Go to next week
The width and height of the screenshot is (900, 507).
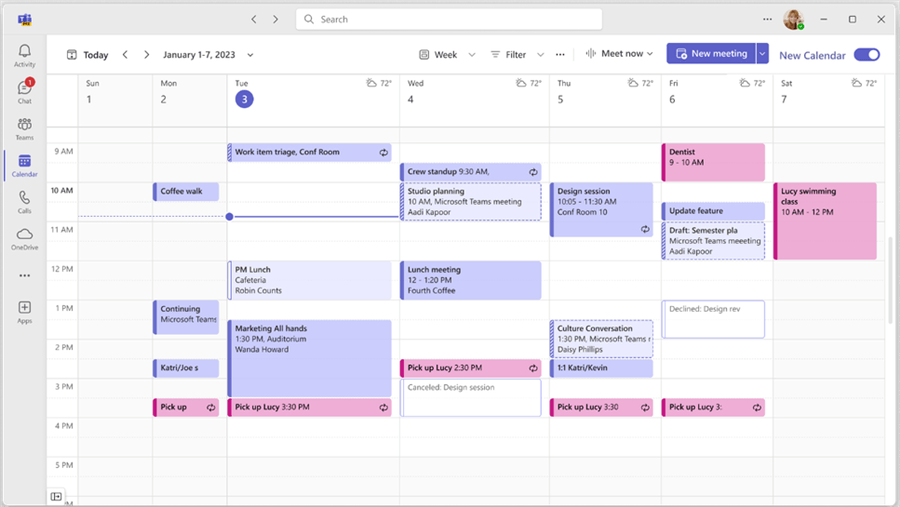coord(146,55)
